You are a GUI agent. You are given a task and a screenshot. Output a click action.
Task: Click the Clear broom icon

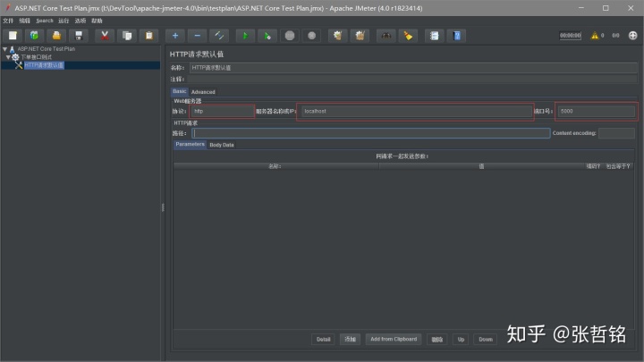coord(338,36)
